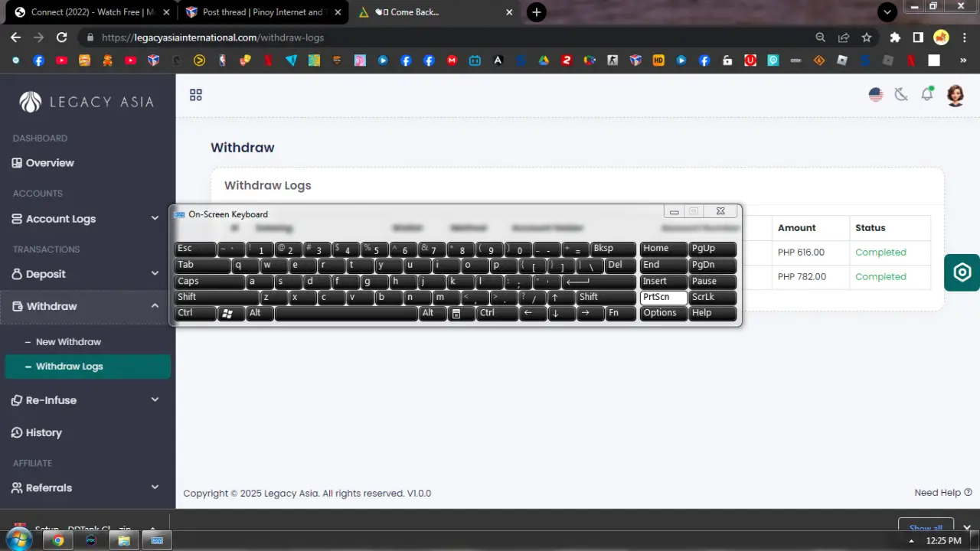This screenshot has height=551, width=980.
Task: Click PrtScn key on On-Screen Keyboard
Action: [664, 297]
